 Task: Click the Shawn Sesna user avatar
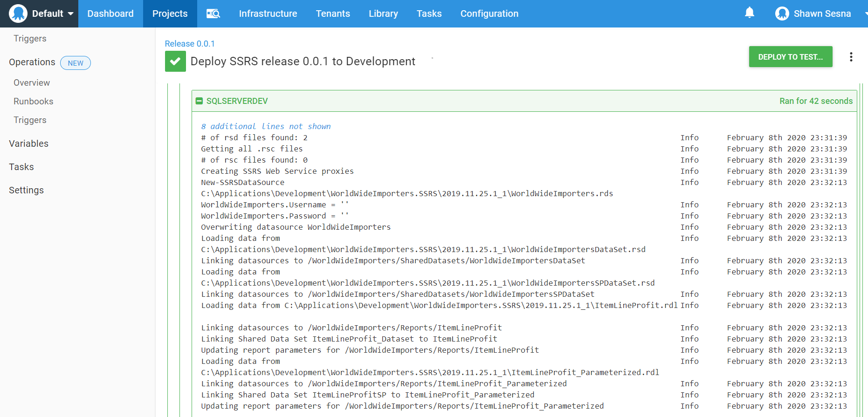pyautogui.click(x=782, y=14)
